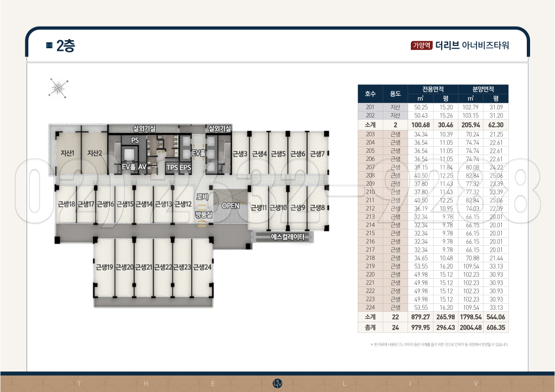Select unit 지산2 on the floor plan

(94, 153)
